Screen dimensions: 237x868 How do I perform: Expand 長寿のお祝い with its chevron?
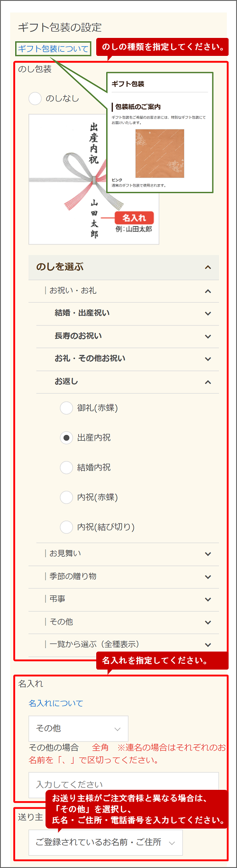tap(208, 336)
